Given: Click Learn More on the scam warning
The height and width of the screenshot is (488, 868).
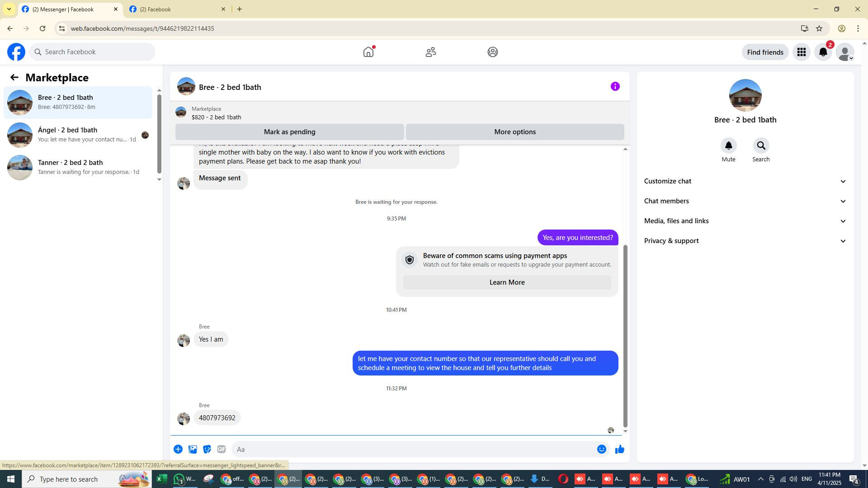Looking at the screenshot, I should 507,282.
